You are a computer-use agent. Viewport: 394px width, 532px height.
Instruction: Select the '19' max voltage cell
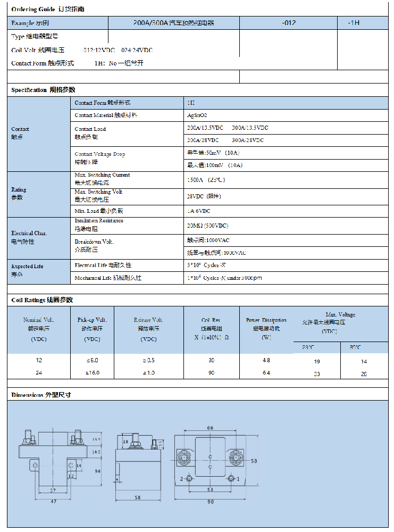[317, 362]
